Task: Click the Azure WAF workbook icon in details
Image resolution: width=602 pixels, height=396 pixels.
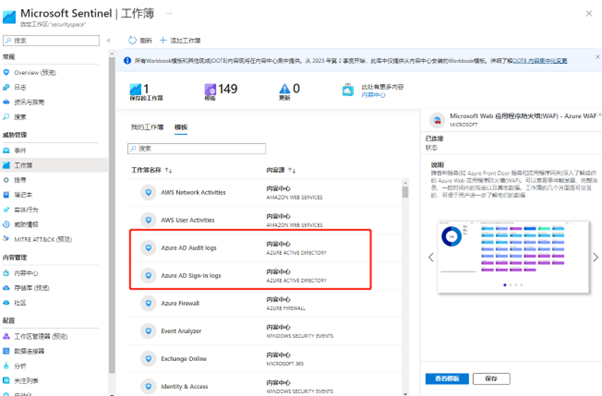Action: click(437, 120)
